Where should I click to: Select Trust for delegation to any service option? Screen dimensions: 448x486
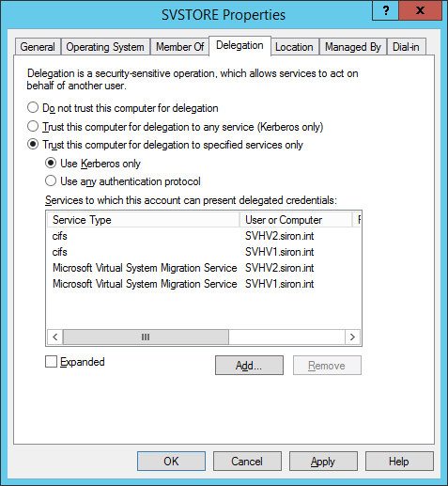(33, 126)
